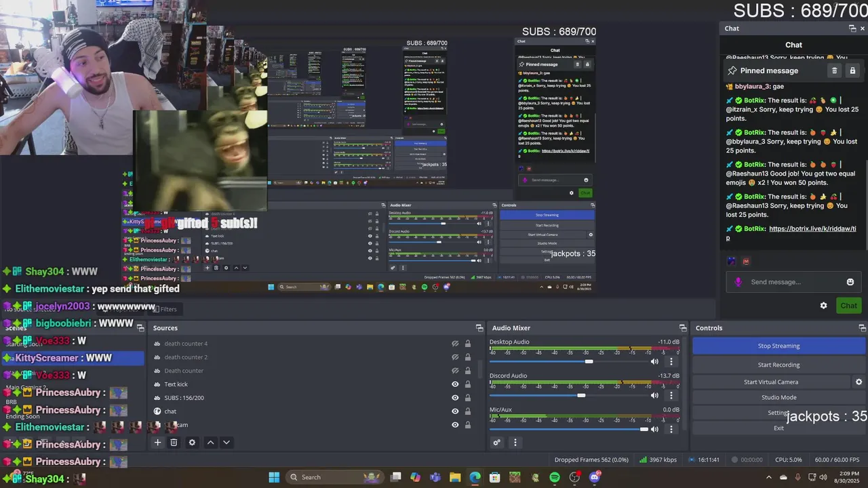
Task: Click the green Chat send button
Action: pyautogui.click(x=848, y=306)
